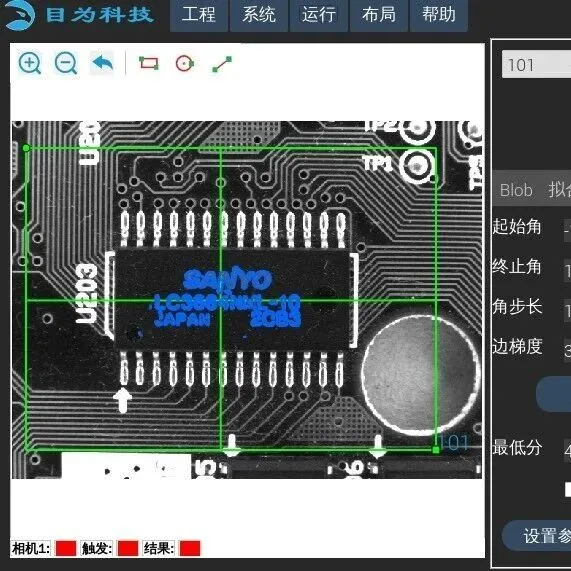Click the 目为科技 logo
This screenshot has height=571, width=571.
pos(78,15)
